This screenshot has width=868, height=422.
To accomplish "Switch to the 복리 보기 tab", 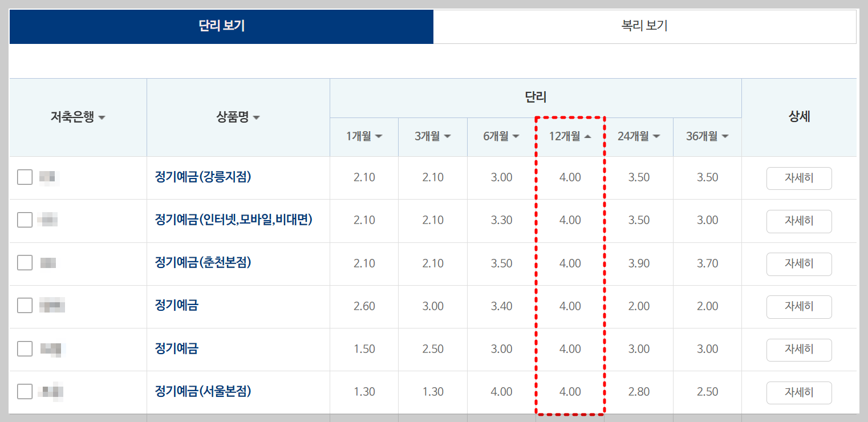I will click(x=644, y=26).
